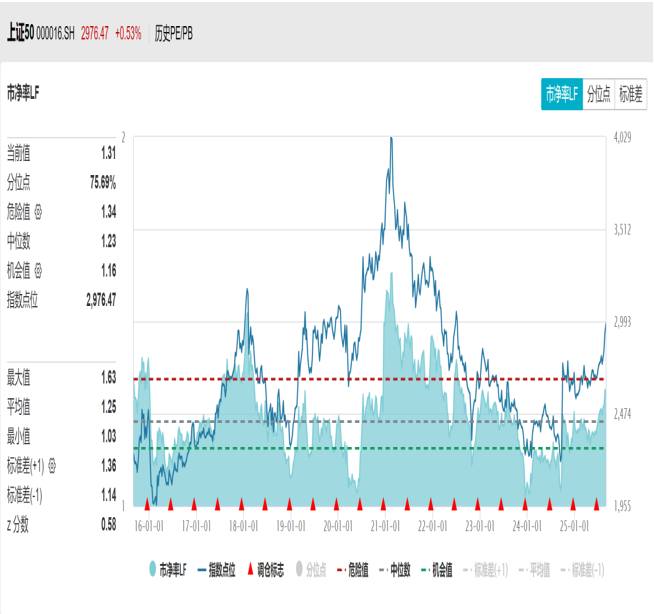Open settings gear beside 危险值

click(x=38, y=212)
